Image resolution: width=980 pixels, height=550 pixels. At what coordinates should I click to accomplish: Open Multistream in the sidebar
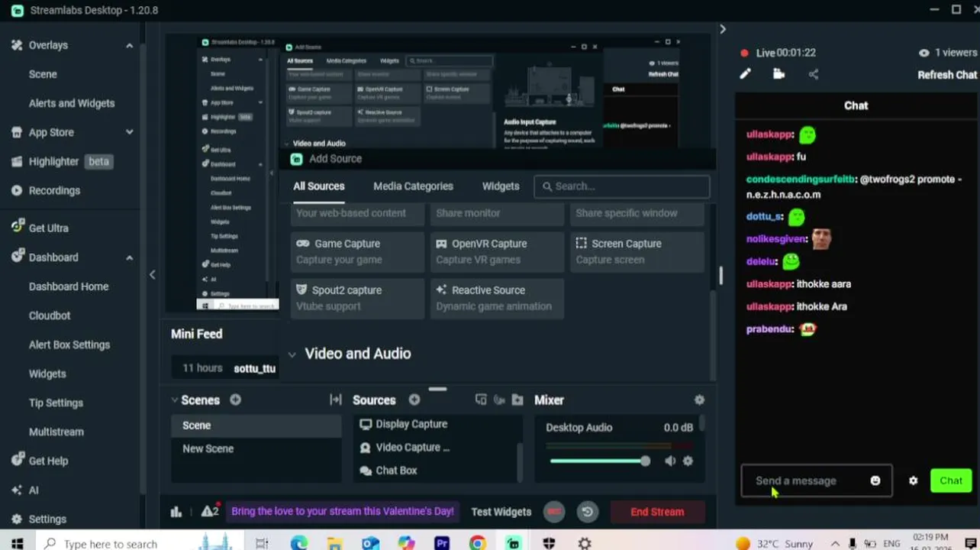point(56,432)
